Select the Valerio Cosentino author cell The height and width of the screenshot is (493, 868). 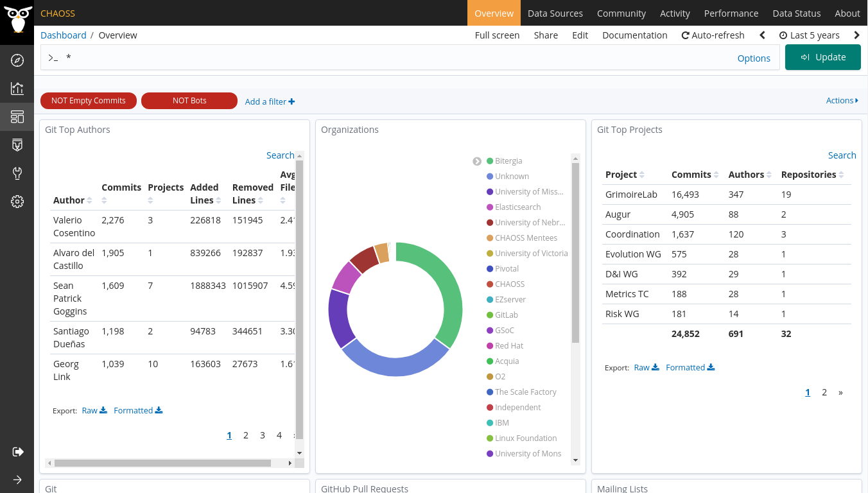(74, 227)
